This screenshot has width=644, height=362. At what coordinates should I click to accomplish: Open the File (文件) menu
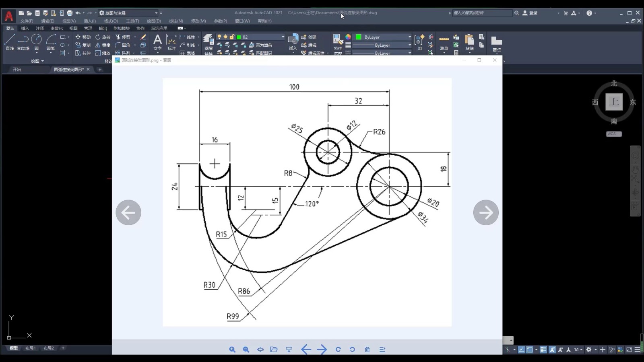pos(27,21)
